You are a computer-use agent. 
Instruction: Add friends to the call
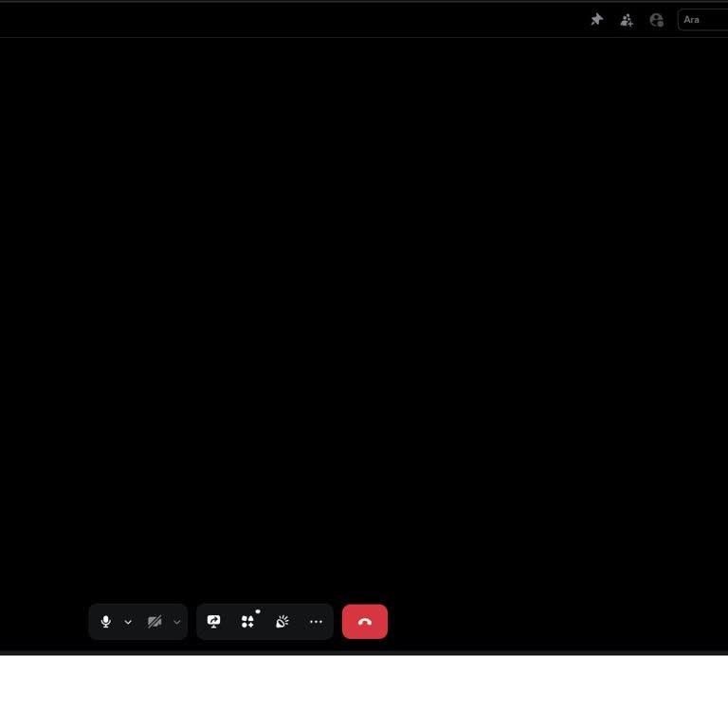pos(627,20)
